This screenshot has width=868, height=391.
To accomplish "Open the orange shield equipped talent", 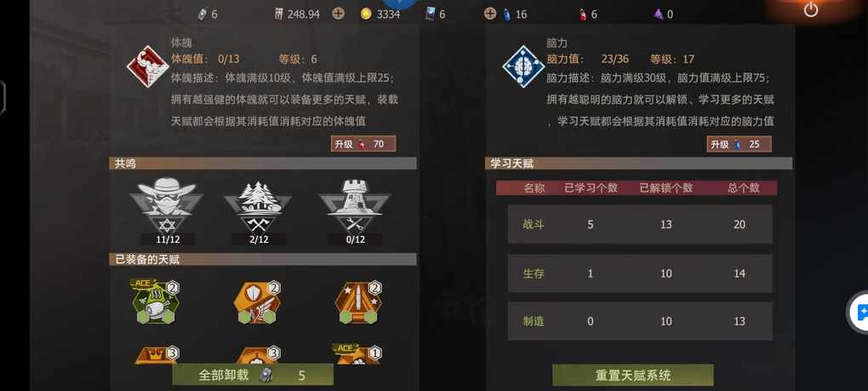I will tap(257, 302).
